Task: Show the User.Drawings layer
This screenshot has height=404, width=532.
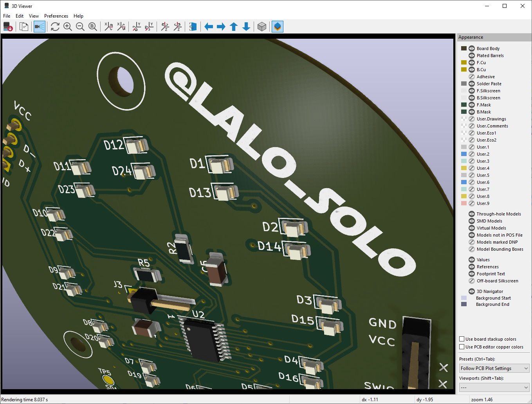Action: [472, 119]
